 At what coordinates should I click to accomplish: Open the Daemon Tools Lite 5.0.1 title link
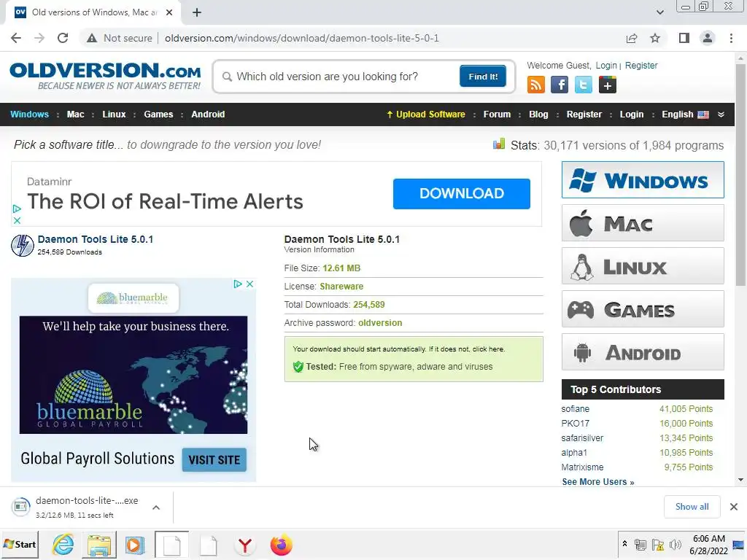tap(96, 239)
